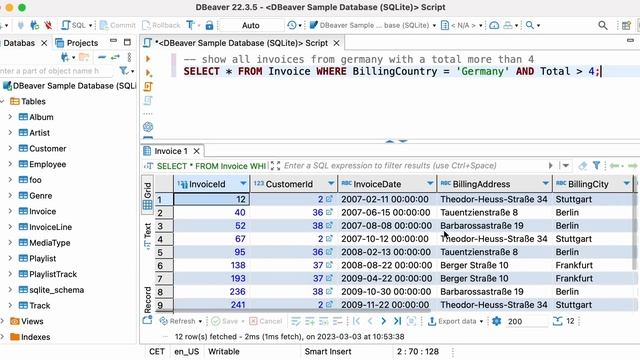Open the InvoiceId column sort dropdown

243,184
